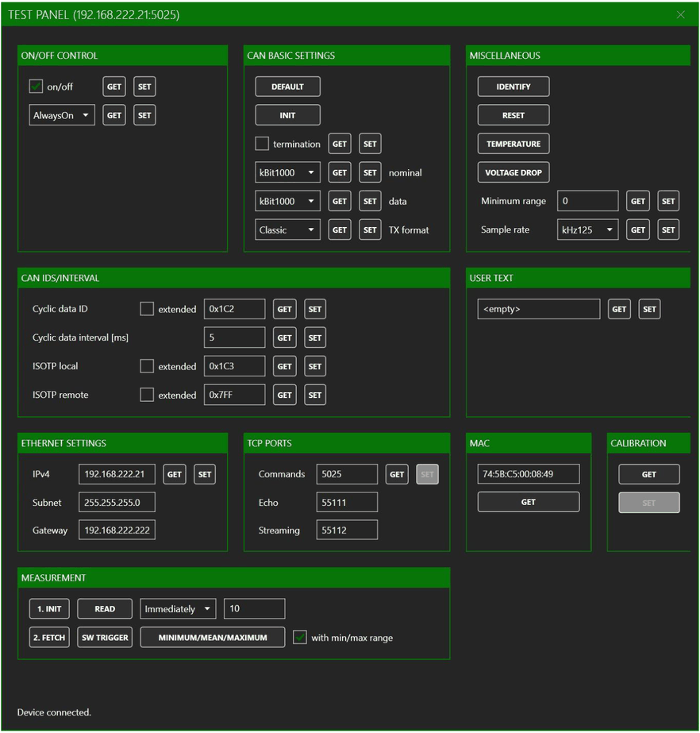The image size is (700, 733).
Task: Click INIT in CAN Basic Settings
Action: pyautogui.click(x=287, y=115)
